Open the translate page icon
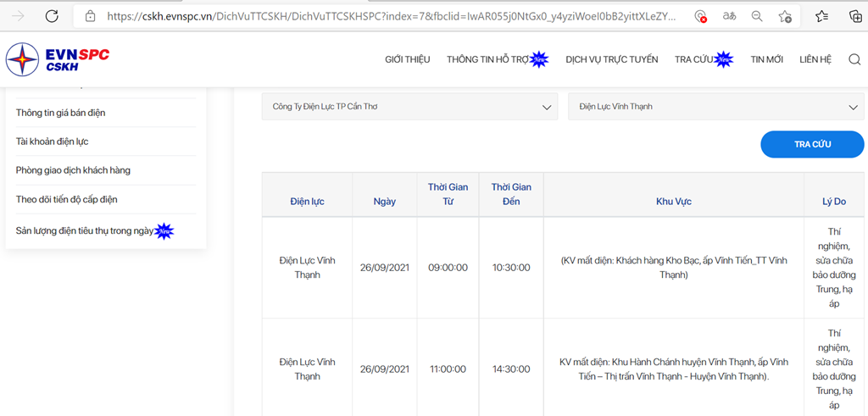The image size is (868, 416). tap(730, 17)
